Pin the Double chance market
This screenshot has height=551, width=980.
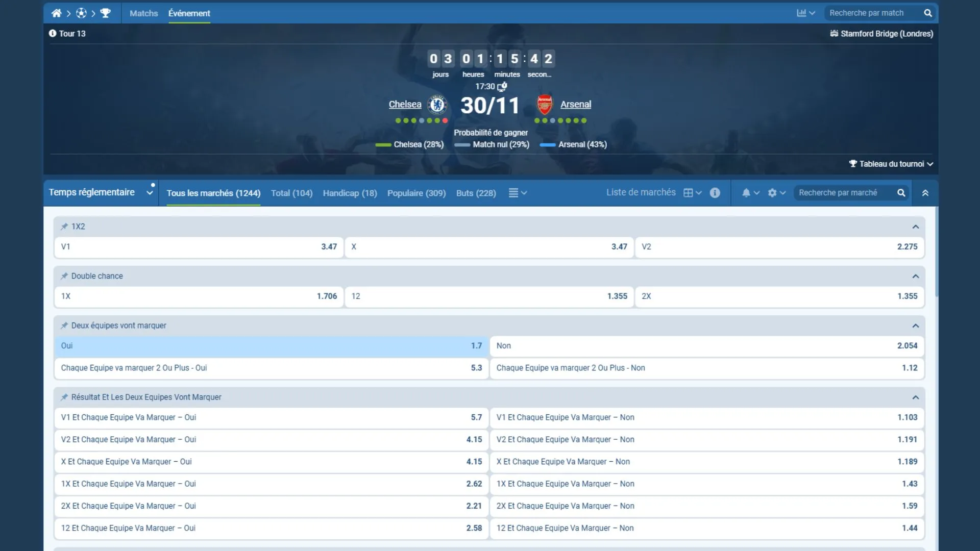click(x=64, y=276)
